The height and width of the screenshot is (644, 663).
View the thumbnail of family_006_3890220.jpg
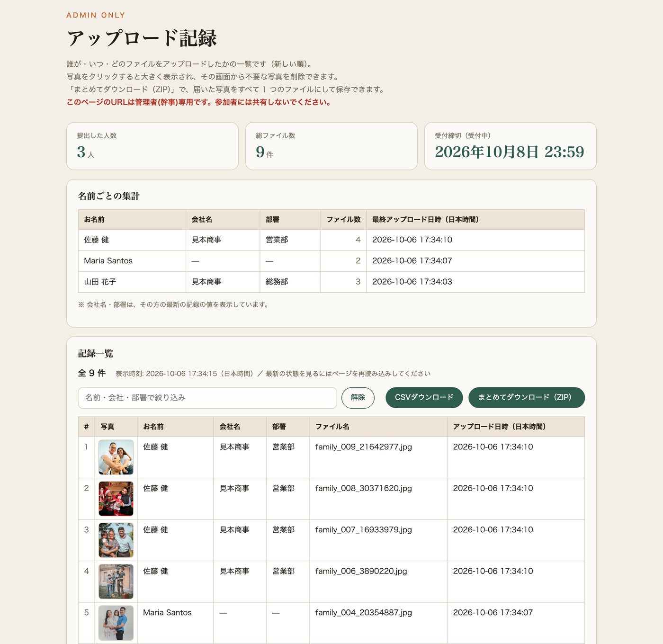(x=116, y=581)
